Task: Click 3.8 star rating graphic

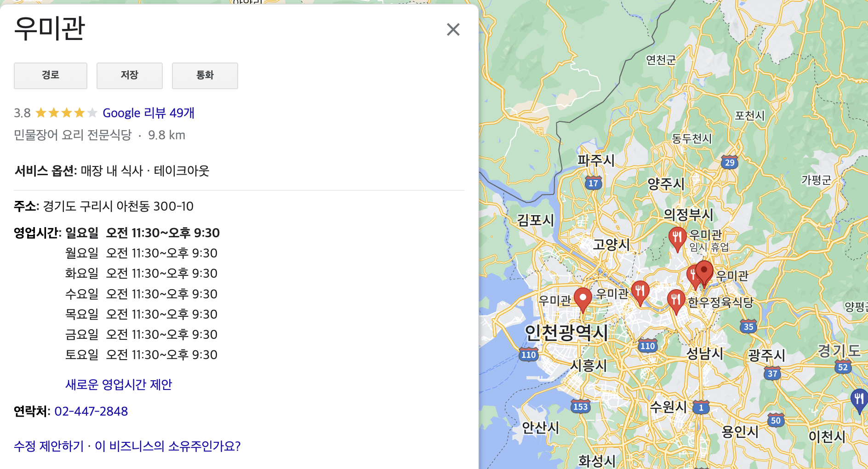Action: click(x=67, y=113)
